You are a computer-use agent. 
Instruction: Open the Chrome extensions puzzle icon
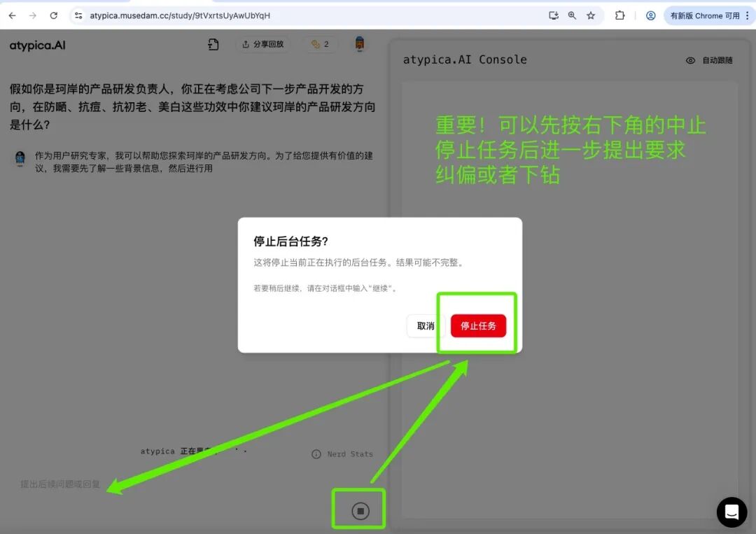tap(619, 15)
